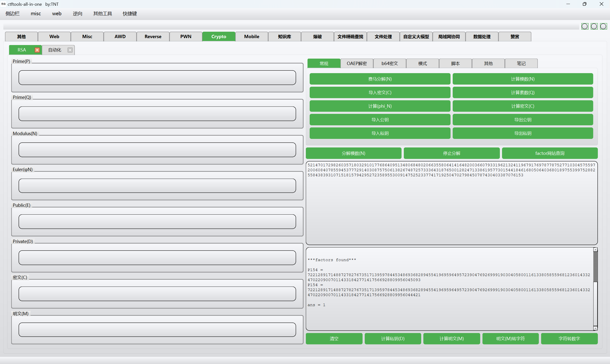Image resolution: width=610 pixels, height=364 pixels.
Task: Switch to the OAEP解密 tab
Action: tap(357, 64)
